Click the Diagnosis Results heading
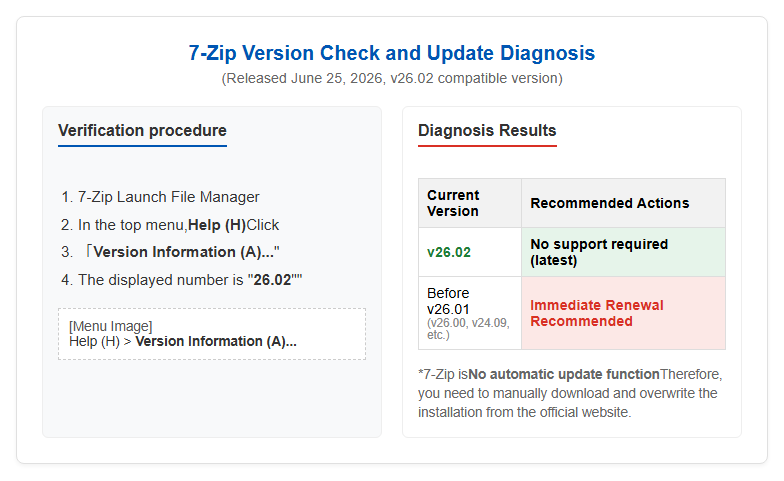The image size is (784, 481). 487,130
